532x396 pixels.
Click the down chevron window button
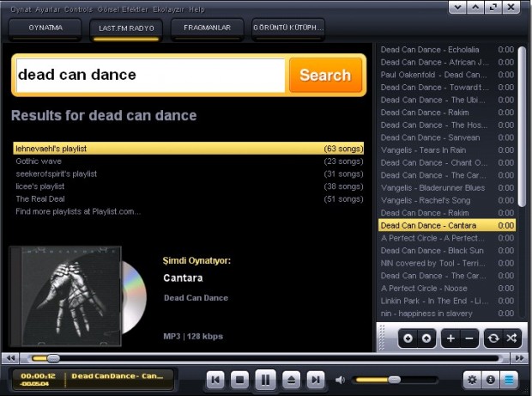[x=457, y=7]
